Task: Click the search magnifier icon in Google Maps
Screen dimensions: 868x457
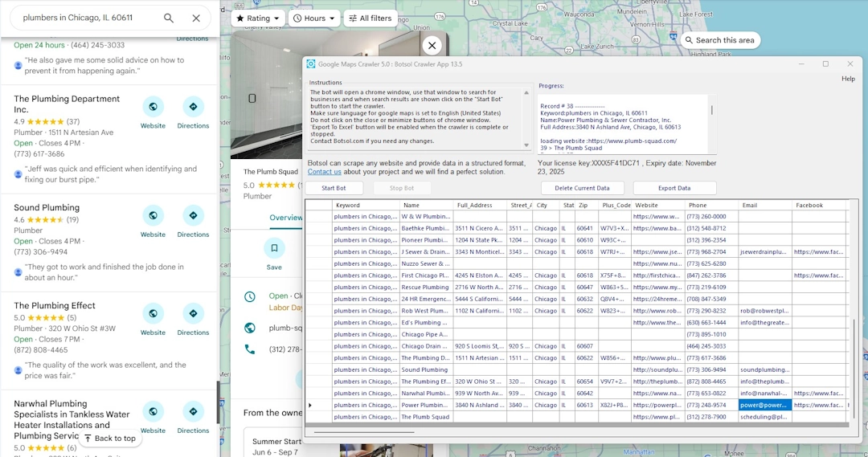Action: [x=169, y=18]
